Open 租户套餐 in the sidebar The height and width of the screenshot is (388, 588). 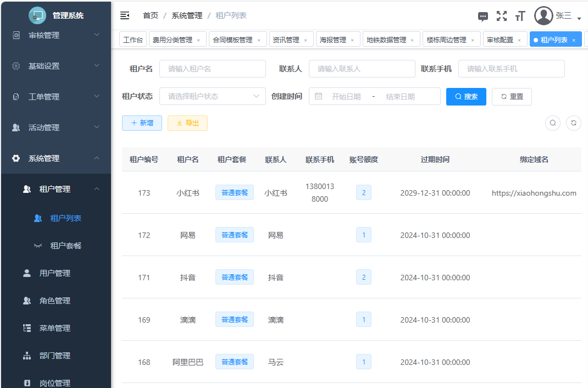pyautogui.click(x=65, y=246)
